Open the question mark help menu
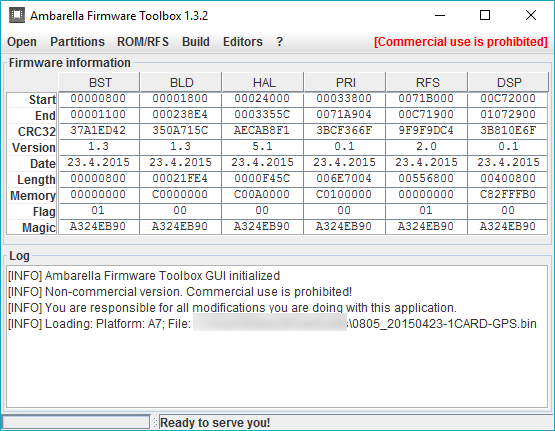The height and width of the screenshot is (431, 555). (x=280, y=42)
